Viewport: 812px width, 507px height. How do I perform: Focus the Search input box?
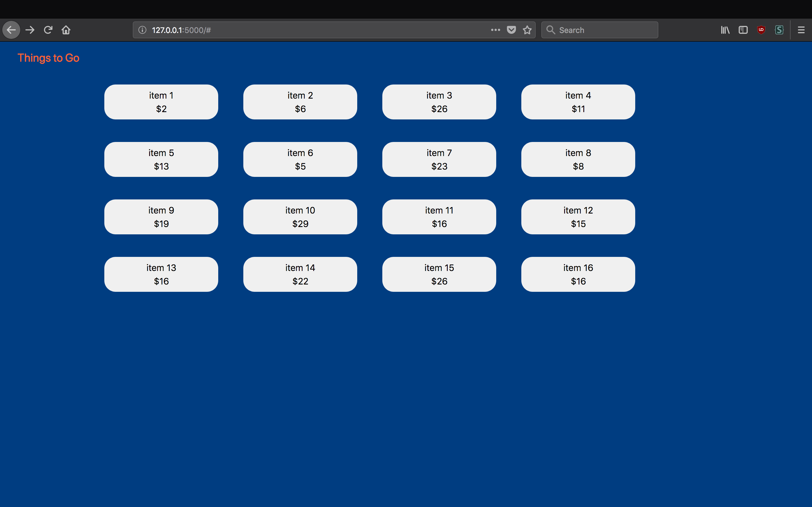click(x=604, y=30)
